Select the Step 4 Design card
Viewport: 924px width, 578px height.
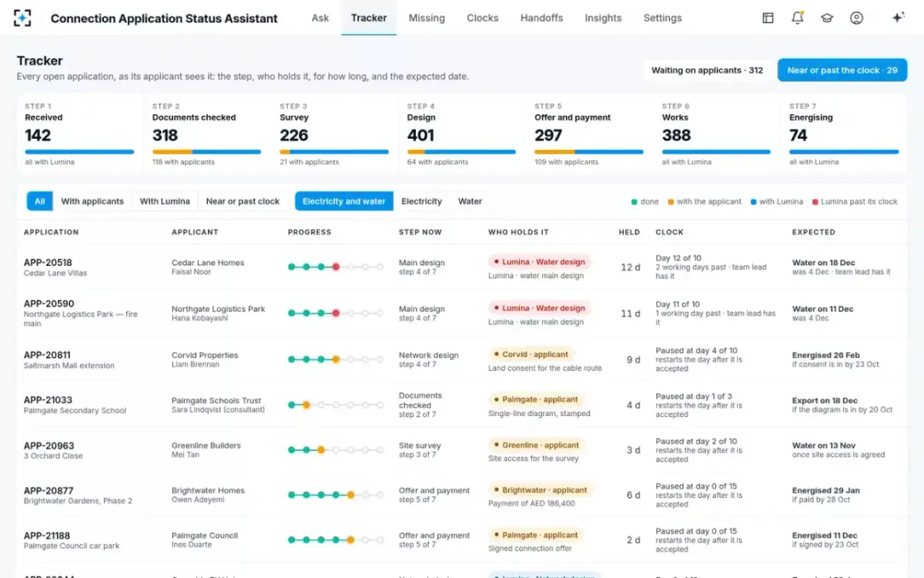coord(461,133)
